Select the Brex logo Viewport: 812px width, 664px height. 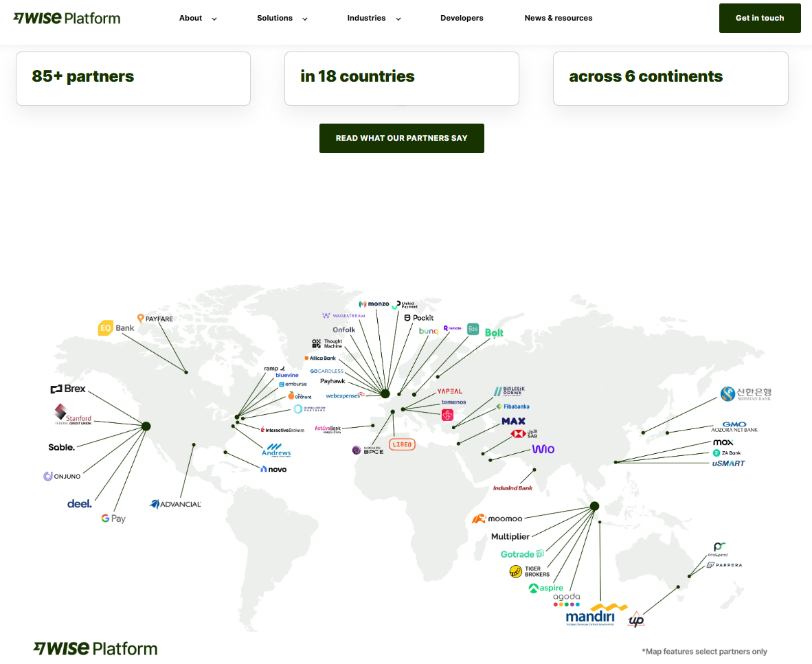68,389
